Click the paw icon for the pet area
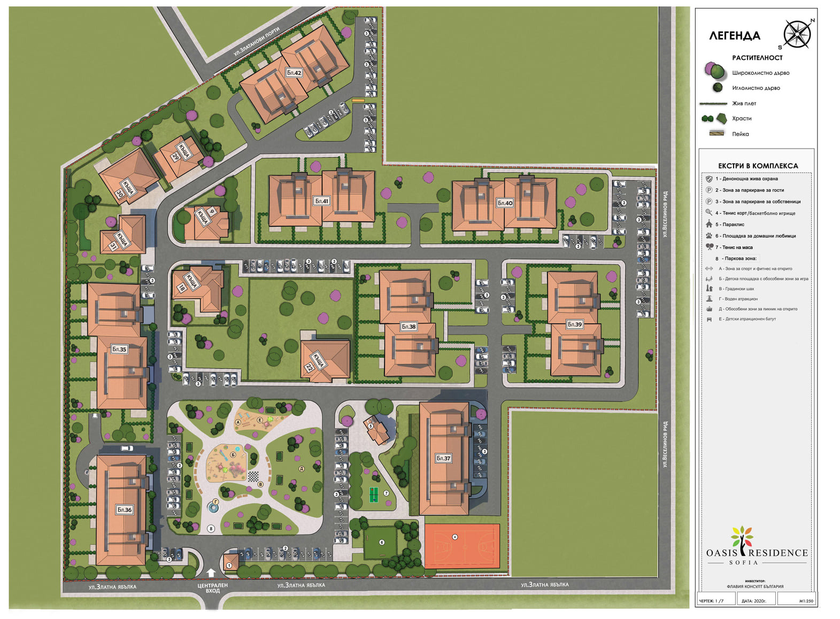This screenshot has width=840, height=619. coord(709,236)
